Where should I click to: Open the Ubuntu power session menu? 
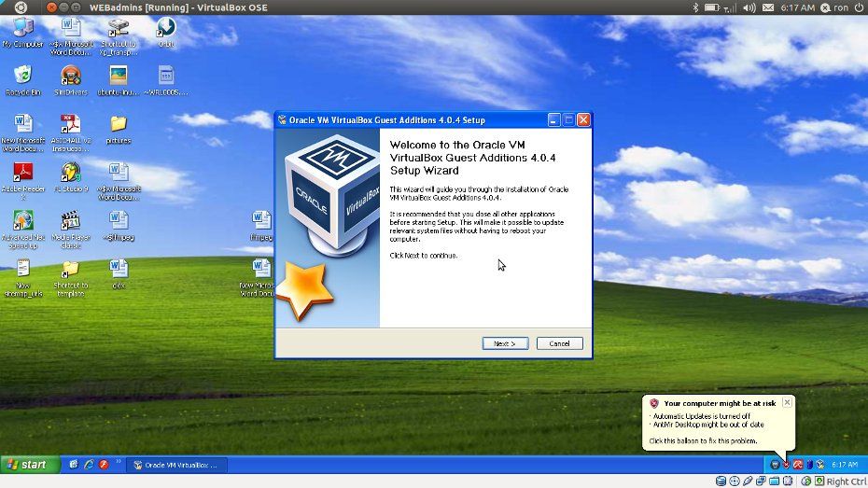[859, 7]
